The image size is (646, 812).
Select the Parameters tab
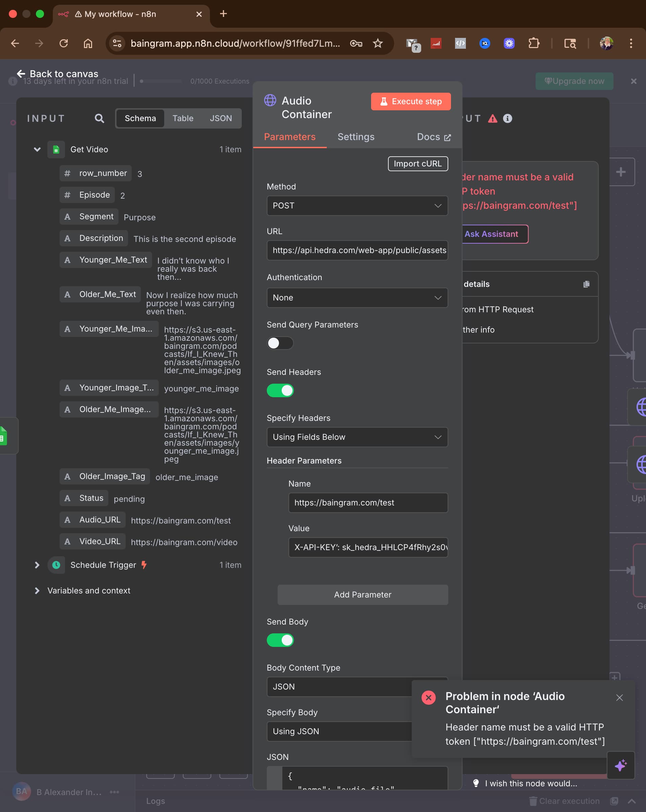[289, 137]
